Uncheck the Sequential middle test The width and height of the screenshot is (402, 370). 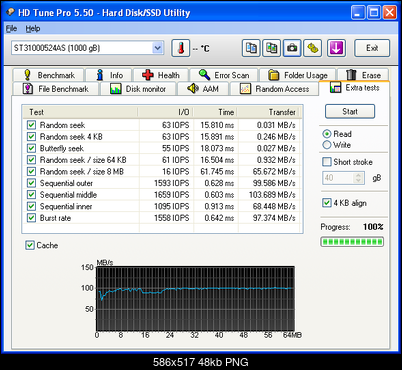(x=31, y=195)
